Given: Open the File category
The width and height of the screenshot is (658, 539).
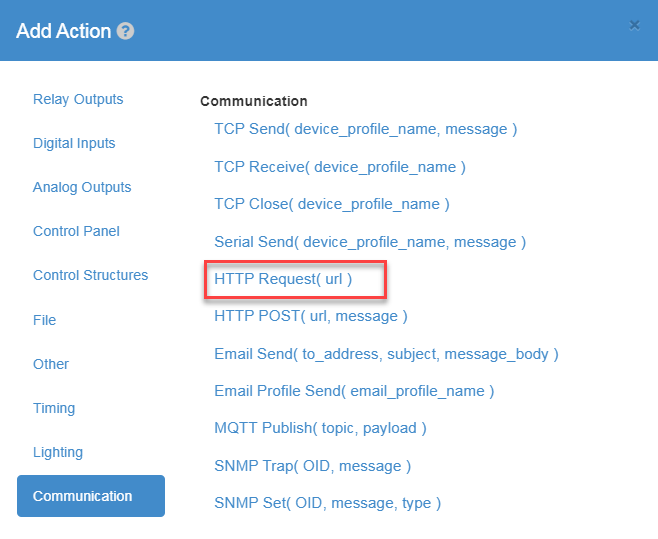Looking at the screenshot, I should tap(44, 320).
